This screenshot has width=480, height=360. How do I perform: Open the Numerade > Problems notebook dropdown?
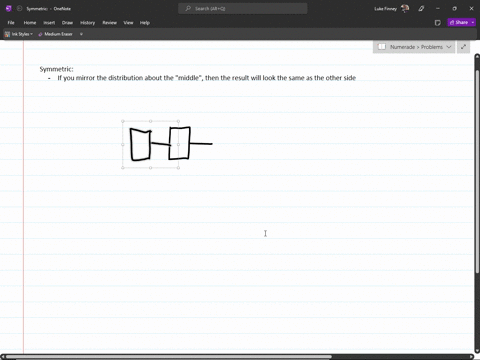414,47
